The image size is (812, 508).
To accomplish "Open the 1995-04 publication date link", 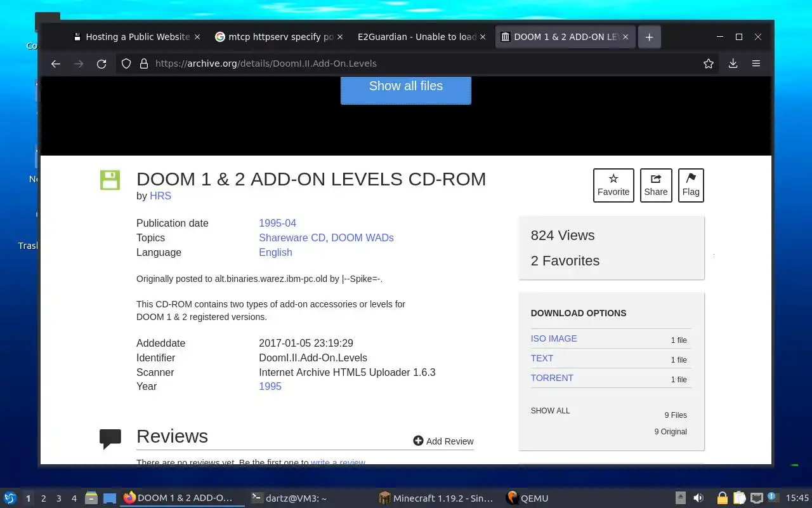I will tap(277, 224).
